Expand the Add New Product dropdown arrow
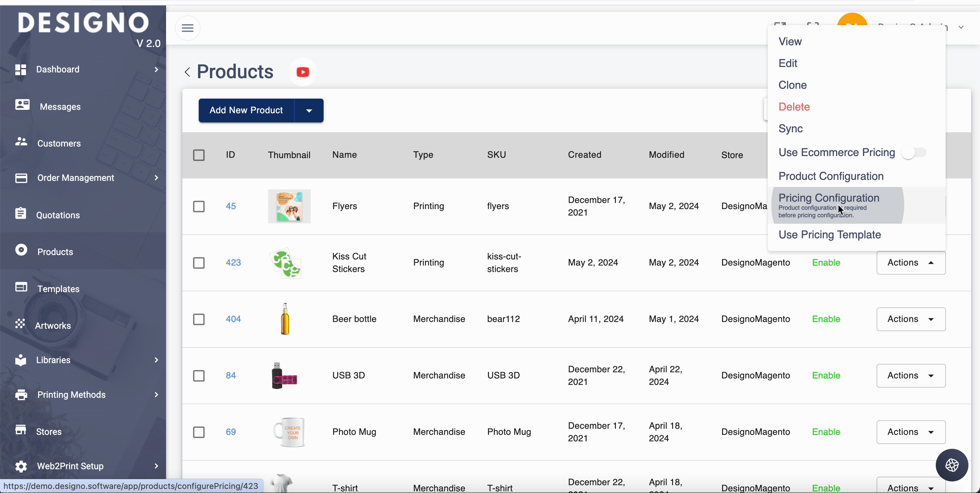This screenshot has width=980, height=493. coord(309,111)
